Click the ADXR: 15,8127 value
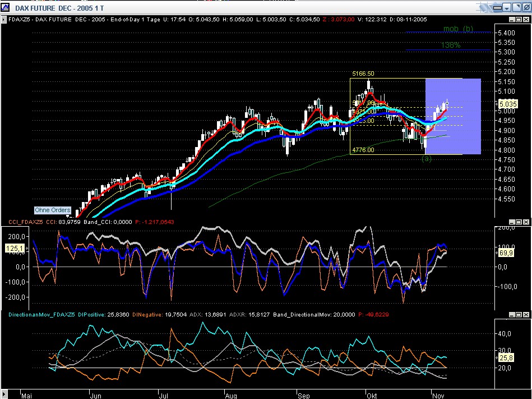The image size is (532, 399). pos(249,315)
